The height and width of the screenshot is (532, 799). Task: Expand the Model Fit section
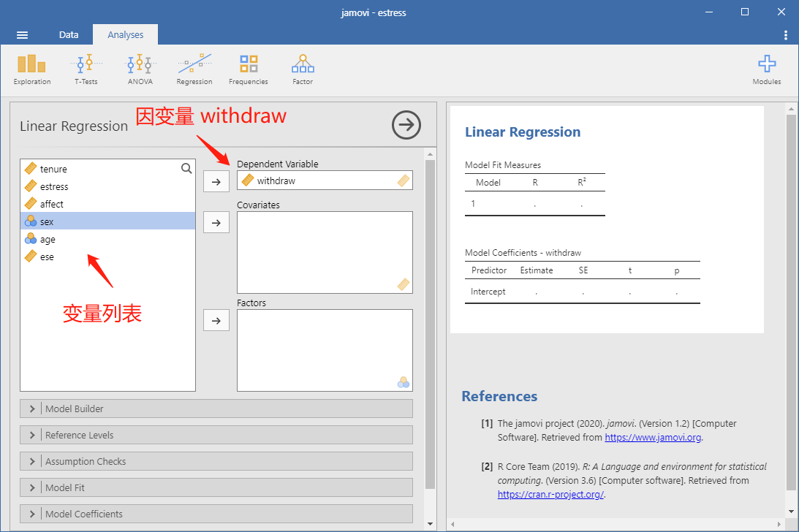216,487
